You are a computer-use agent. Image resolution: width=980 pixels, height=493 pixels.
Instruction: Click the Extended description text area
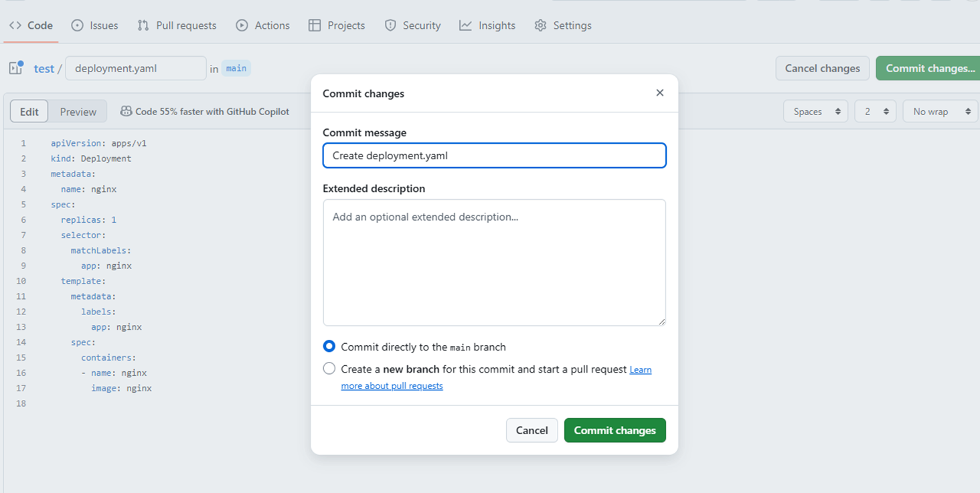pyautogui.click(x=494, y=262)
